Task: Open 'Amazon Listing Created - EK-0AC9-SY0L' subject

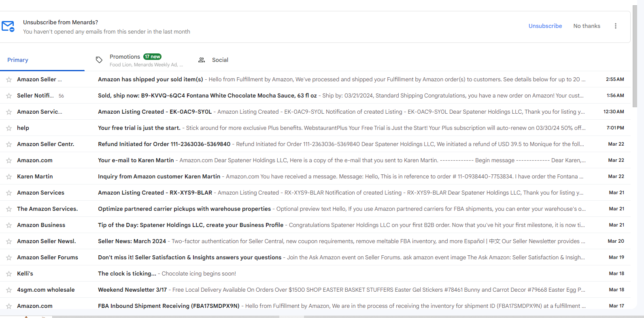Action: [x=155, y=112]
